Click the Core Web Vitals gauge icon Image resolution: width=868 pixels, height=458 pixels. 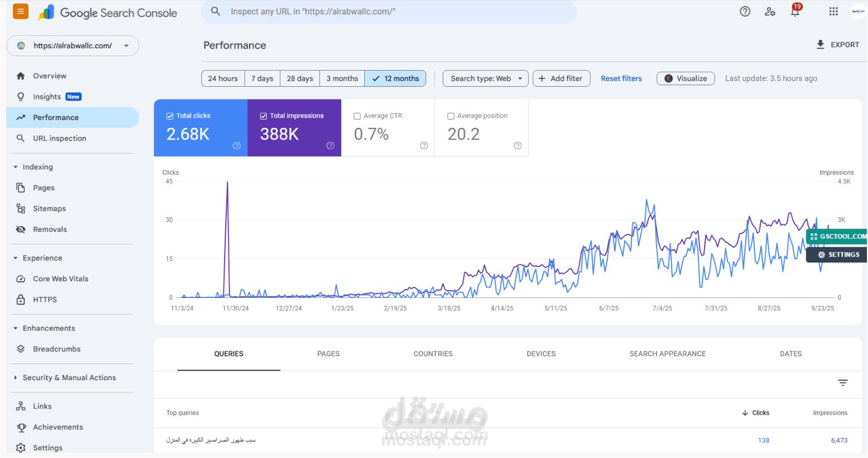coord(21,279)
